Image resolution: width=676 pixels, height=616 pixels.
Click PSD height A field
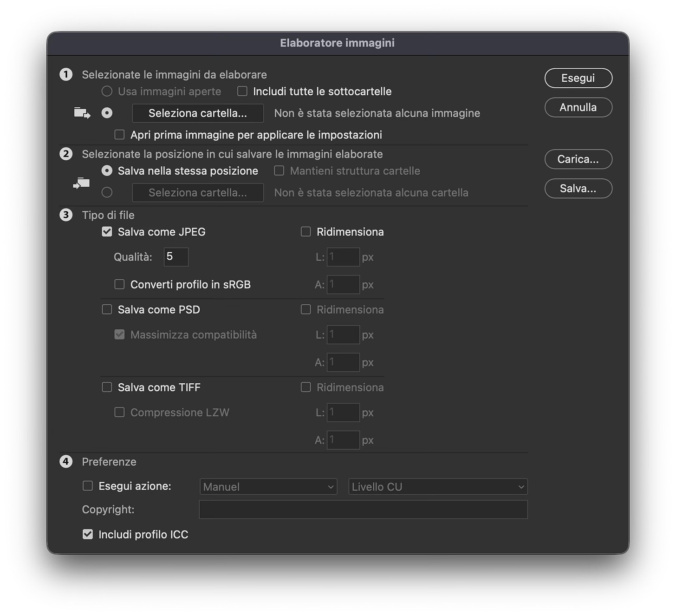[x=343, y=362]
